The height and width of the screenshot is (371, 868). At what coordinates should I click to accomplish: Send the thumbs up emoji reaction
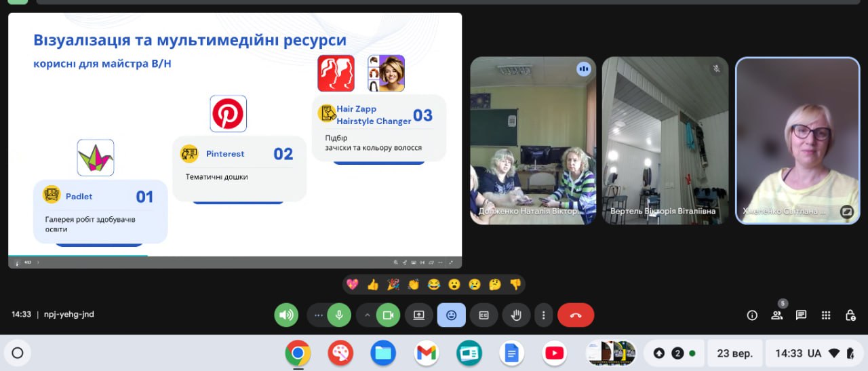tap(372, 285)
